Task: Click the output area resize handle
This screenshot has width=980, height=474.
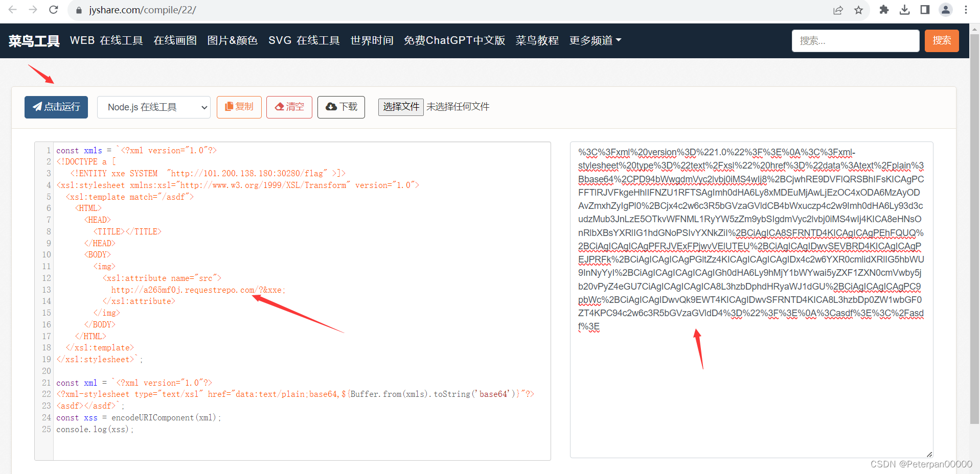Action: (x=929, y=454)
